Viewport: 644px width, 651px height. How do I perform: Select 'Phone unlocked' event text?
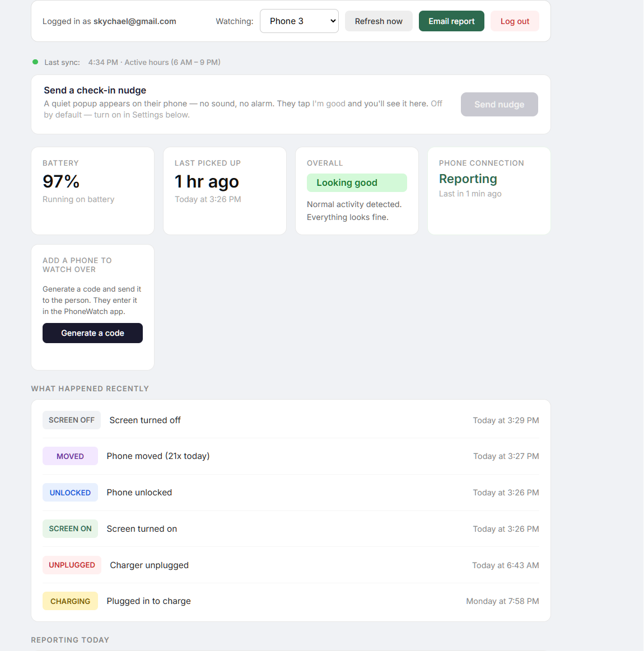(x=139, y=493)
